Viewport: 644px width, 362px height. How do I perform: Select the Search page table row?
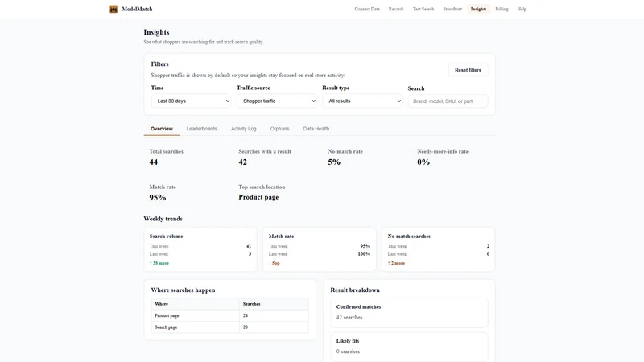(229, 327)
